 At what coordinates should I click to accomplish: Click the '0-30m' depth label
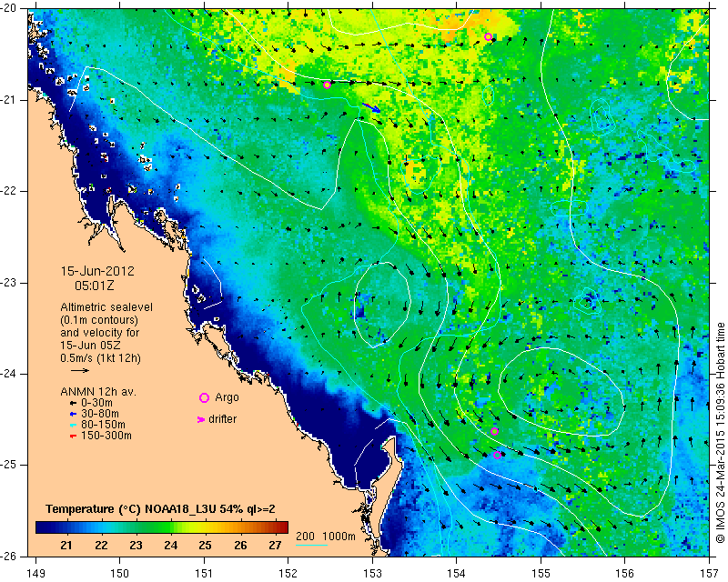(x=96, y=403)
